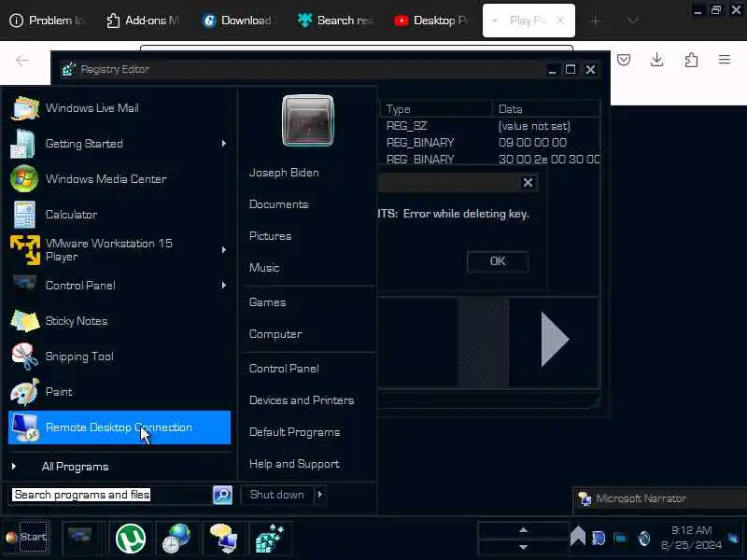The image size is (747, 560).
Task: Switch to the Add-ons Manager tab
Action: 143,21
